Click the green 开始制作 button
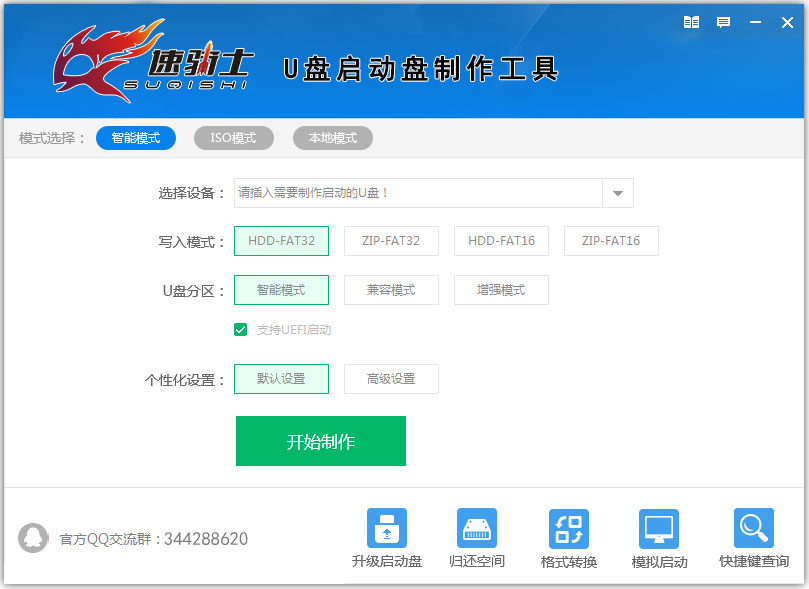809x589 pixels. pyautogui.click(x=320, y=440)
